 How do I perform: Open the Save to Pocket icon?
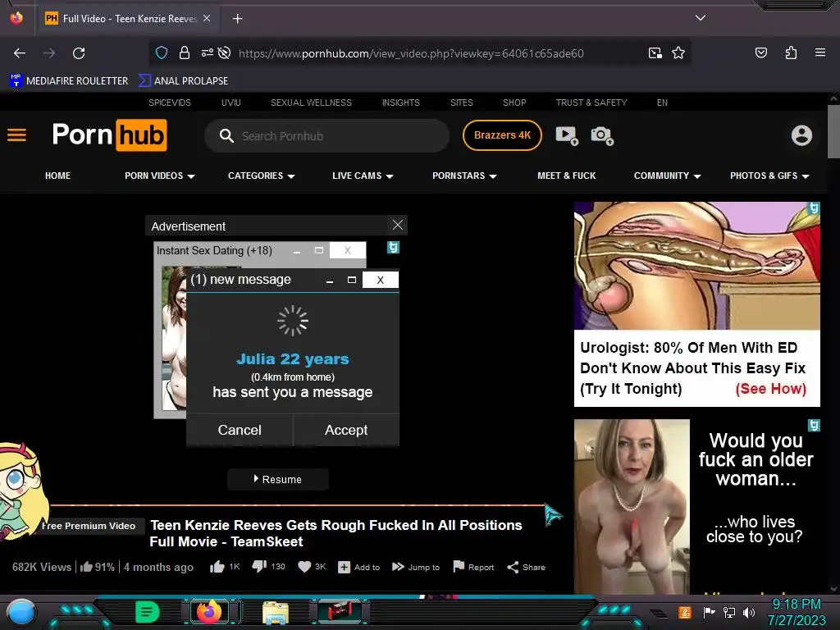(760, 52)
